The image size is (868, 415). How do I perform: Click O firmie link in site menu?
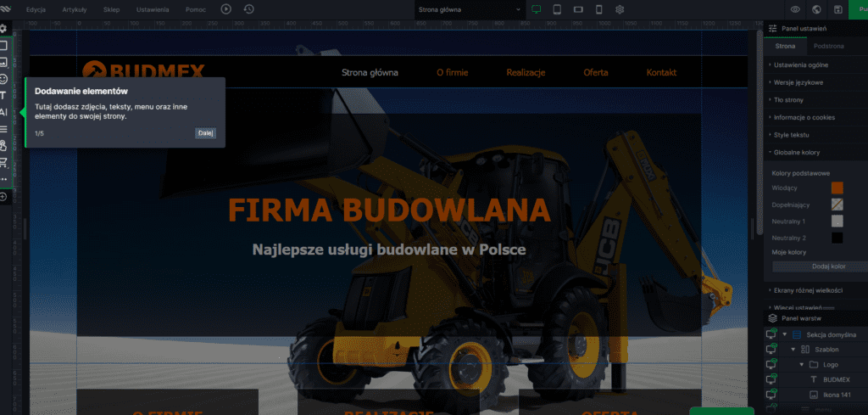(x=453, y=73)
